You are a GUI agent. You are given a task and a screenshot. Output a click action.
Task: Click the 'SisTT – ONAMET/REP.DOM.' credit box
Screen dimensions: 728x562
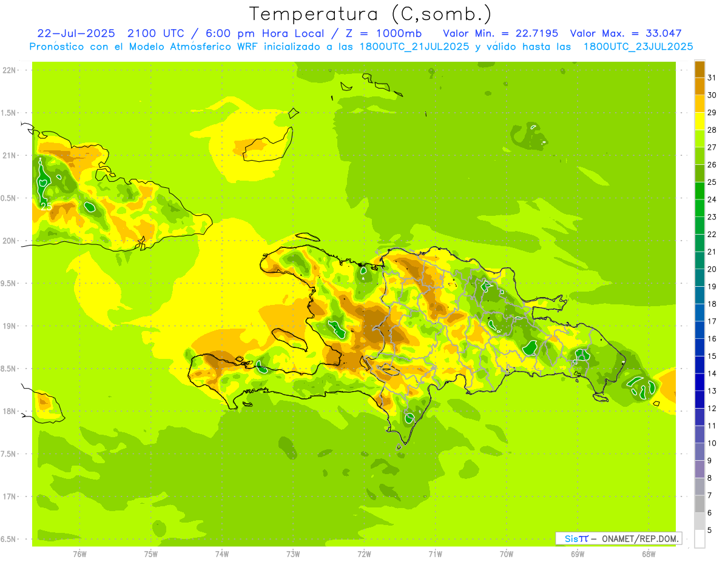pyautogui.click(x=618, y=538)
